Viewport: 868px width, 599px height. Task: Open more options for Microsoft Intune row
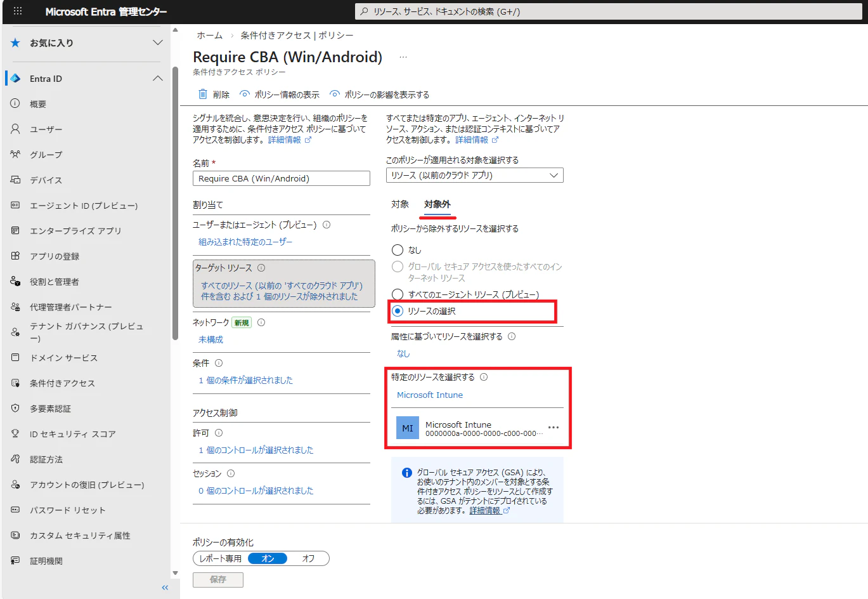pyautogui.click(x=554, y=428)
